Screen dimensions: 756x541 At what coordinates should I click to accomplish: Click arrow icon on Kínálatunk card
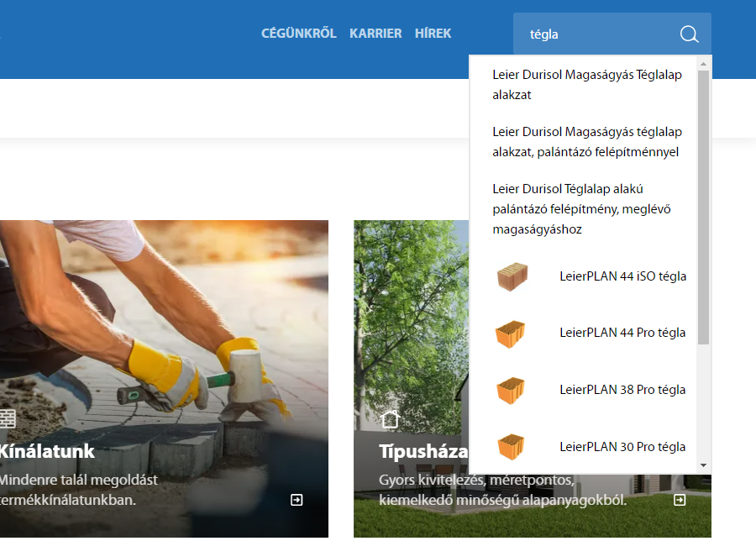click(297, 500)
